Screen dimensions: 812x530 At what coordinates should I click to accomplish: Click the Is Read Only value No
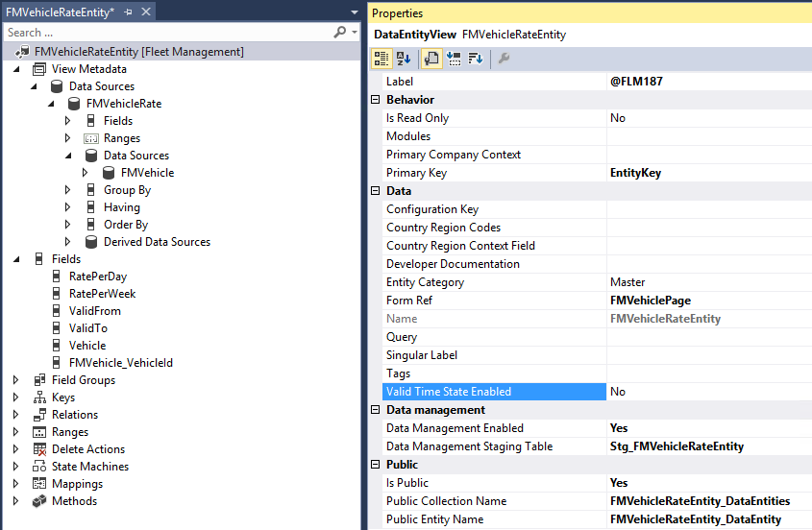tap(618, 118)
